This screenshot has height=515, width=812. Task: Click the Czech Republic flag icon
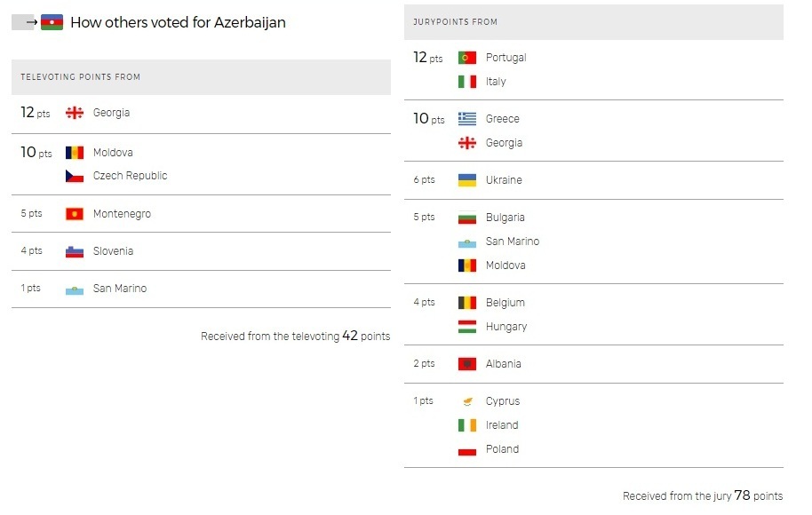pos(75,177)
